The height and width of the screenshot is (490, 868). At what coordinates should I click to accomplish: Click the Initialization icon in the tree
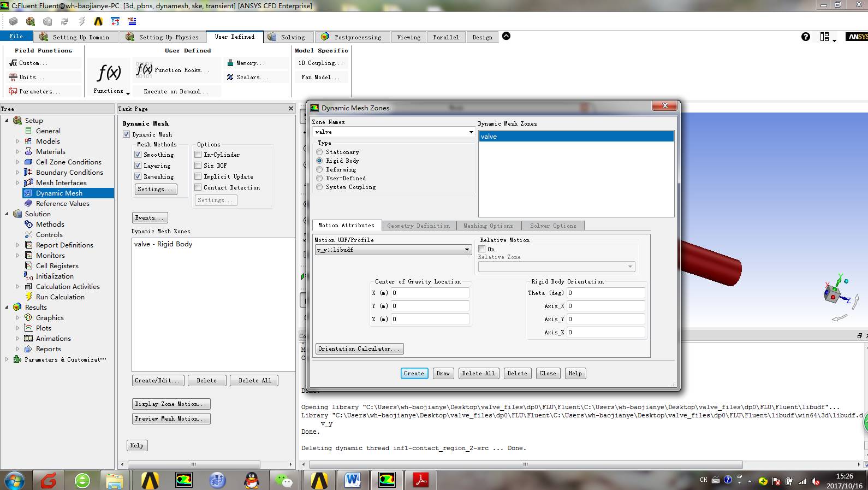click(28, 276)
